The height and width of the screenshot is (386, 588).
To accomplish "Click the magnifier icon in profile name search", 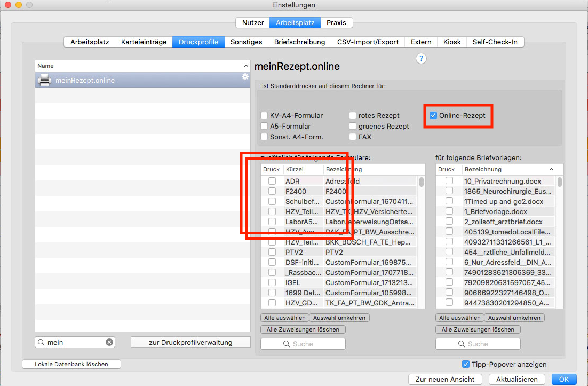I will (41, 342).
